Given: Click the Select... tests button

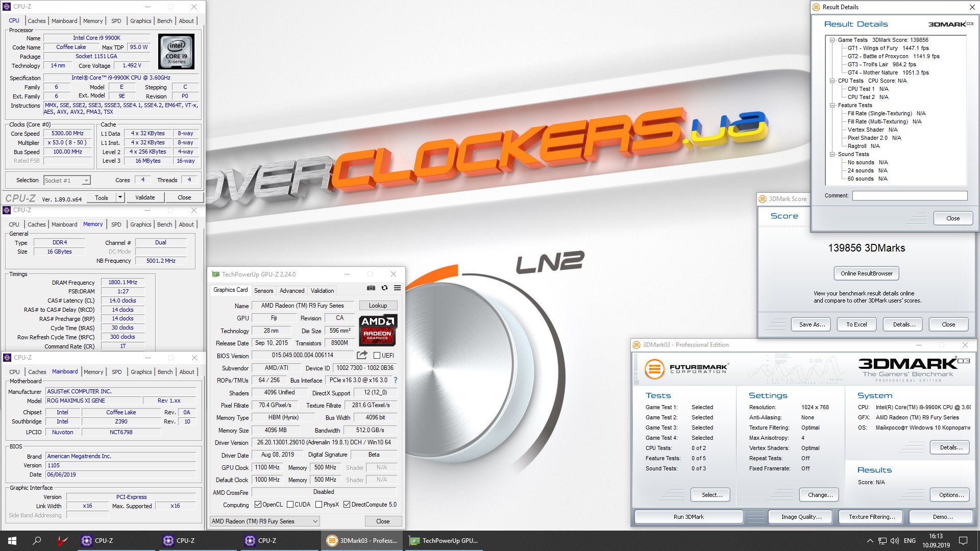Looking at the screenshot, I should (x=711, y=495).
